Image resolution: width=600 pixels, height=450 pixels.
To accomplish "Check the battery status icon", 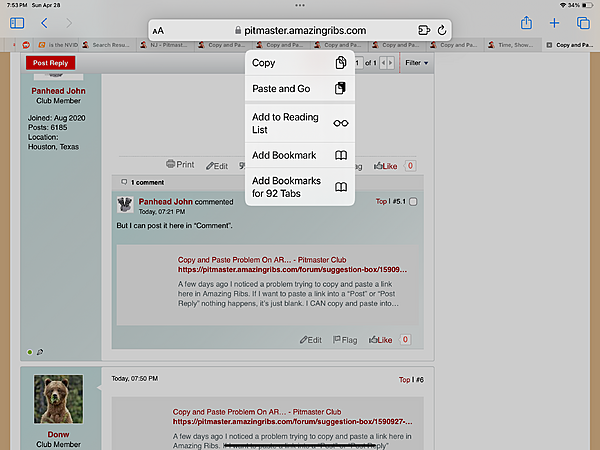I will pos(587,5).
